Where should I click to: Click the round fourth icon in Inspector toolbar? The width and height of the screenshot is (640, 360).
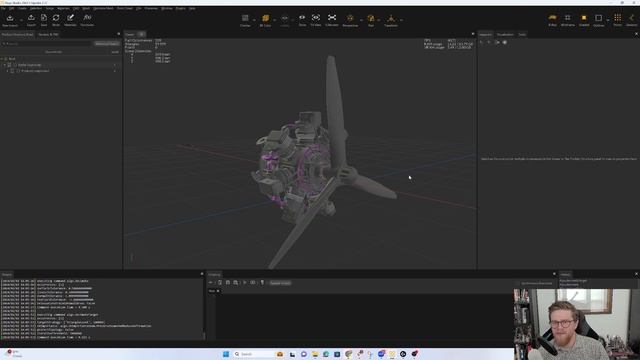(x=504, y=42)
